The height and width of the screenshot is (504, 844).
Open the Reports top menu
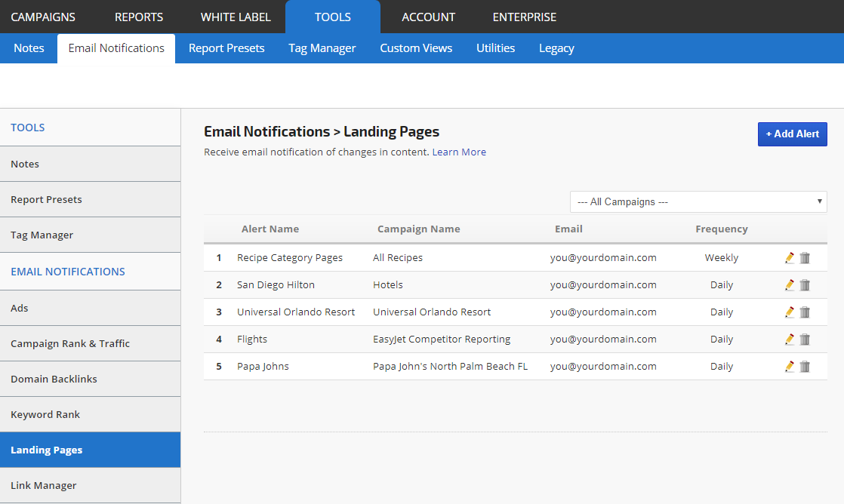point(139,17)
